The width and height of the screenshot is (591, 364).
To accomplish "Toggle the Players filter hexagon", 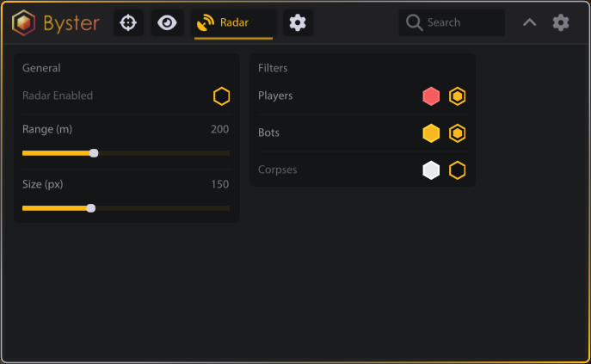I will [x=458, y=96].
